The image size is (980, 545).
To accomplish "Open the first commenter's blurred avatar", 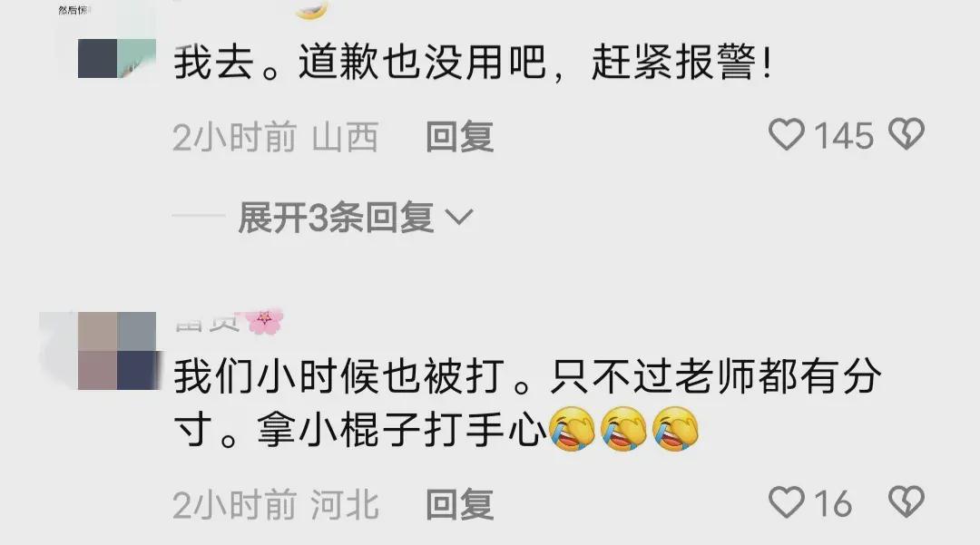I will (x=117, y=58).
